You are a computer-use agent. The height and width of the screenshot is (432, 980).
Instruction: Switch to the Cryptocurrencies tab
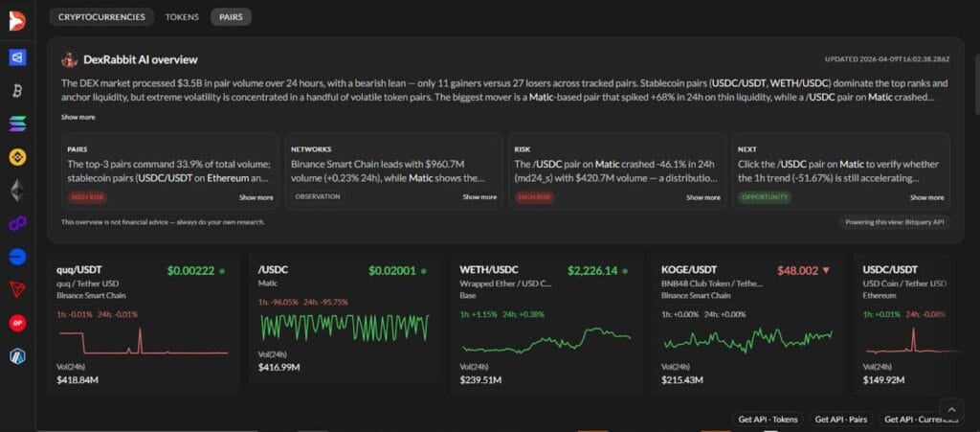(x=101, y=17)
